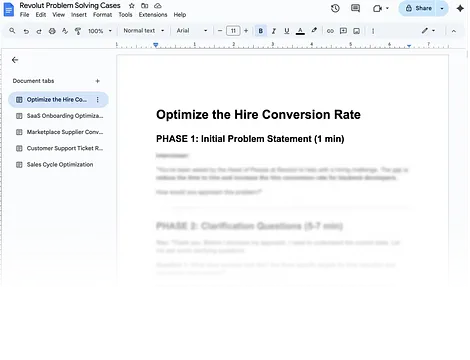Hide the menus with collapse chevron
Viewport: 470px width, 360px height.
click(454, 31)
